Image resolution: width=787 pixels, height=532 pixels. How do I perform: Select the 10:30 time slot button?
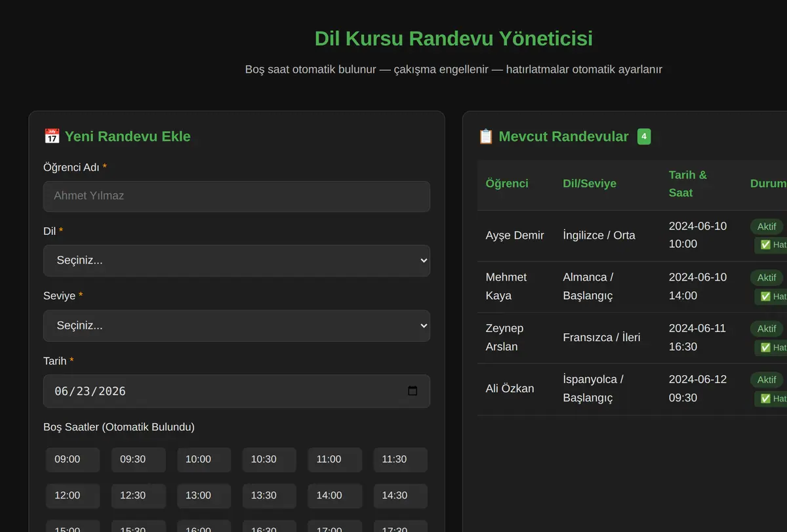pos(270,459)
